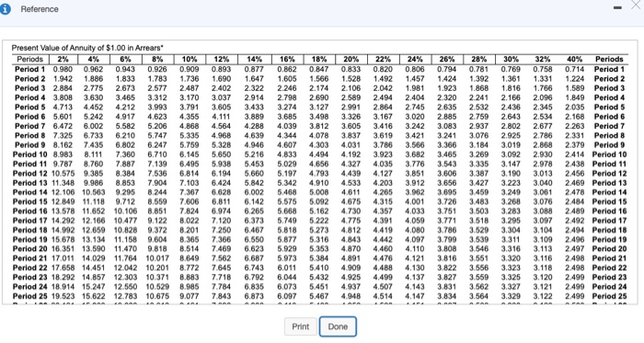Click the Done button
644x343 pixels.
click(x=338, y=326)
